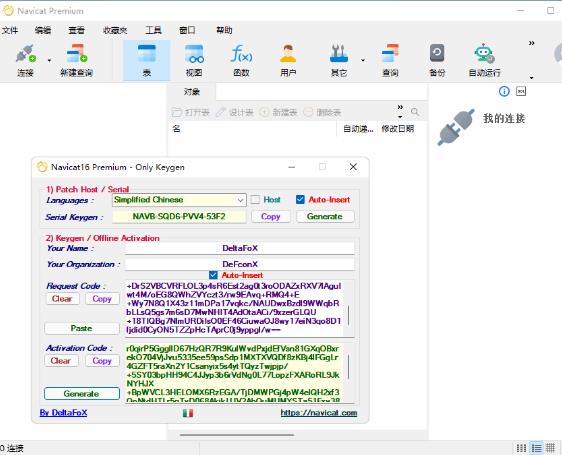Click the Connection (连接) plug icon

(25, 54)
